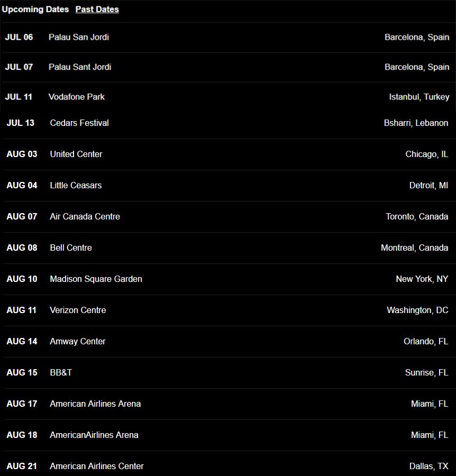Click the Vodafone Park venue listing
The width and height of the screenshot is (456, 476).
pos(77,97)
